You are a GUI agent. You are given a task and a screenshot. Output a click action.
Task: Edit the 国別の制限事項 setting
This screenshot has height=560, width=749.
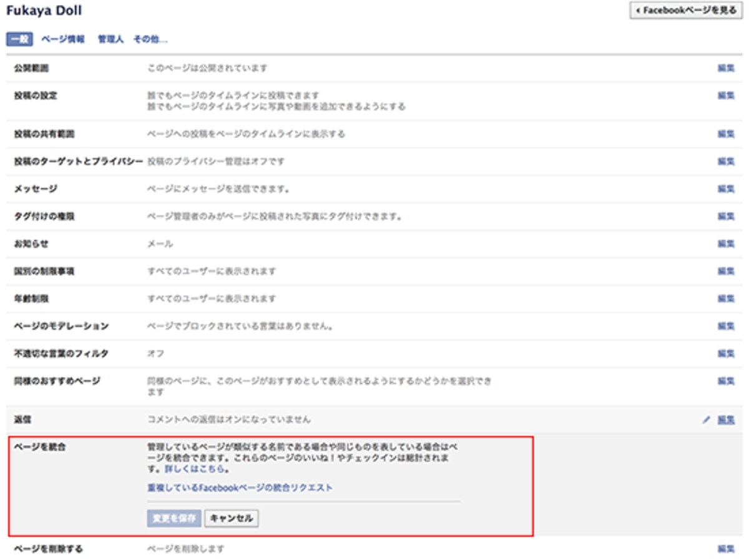coord(726,272)
